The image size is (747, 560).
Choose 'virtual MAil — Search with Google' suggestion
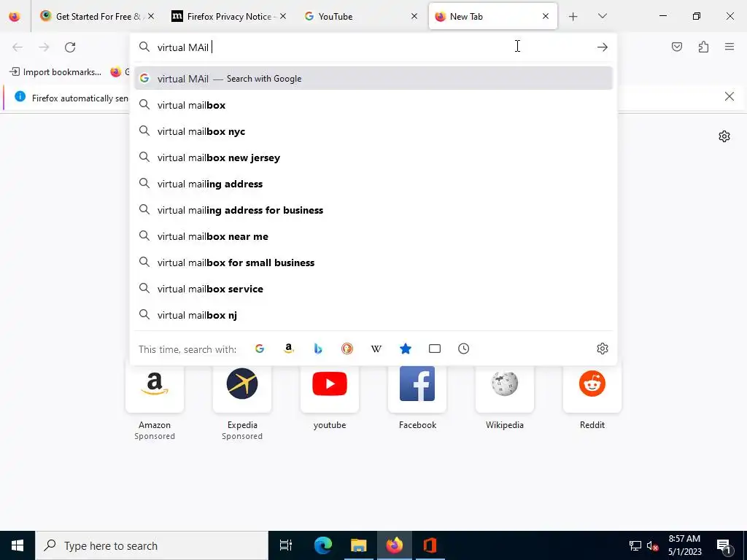(373, 79)
